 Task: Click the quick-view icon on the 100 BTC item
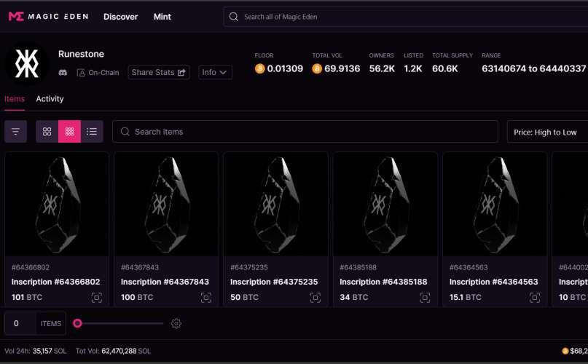pos(206,298)
